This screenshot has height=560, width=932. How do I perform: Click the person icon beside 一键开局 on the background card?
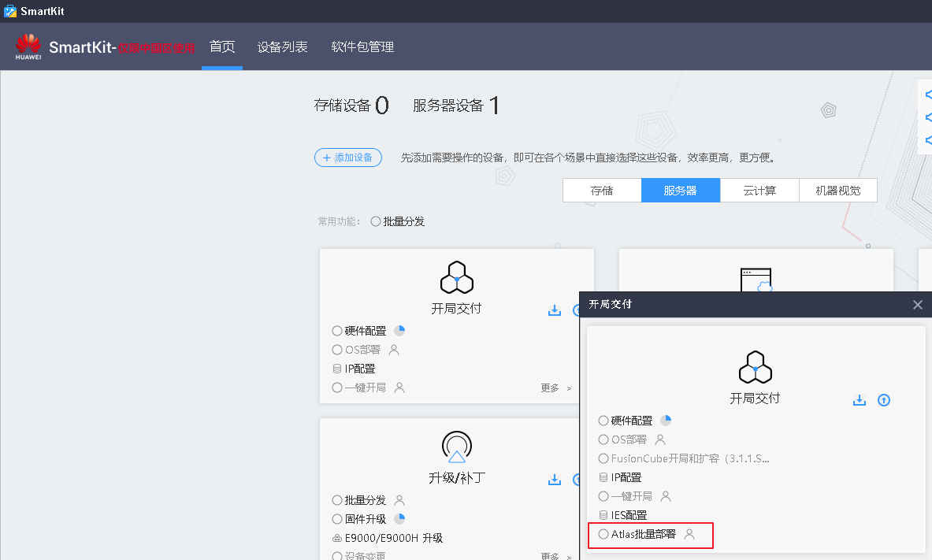(399, 388)
